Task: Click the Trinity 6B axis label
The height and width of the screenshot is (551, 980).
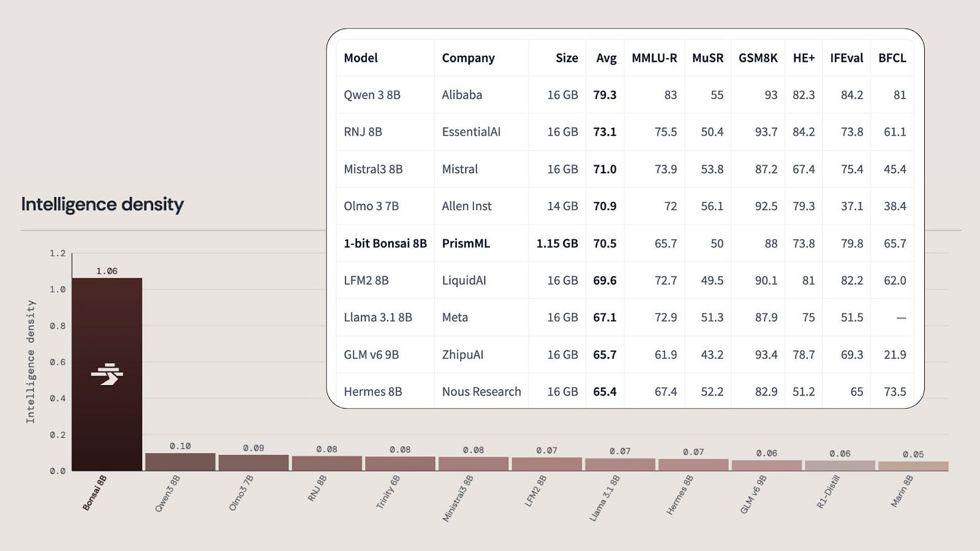Action: tap(388, 492)
